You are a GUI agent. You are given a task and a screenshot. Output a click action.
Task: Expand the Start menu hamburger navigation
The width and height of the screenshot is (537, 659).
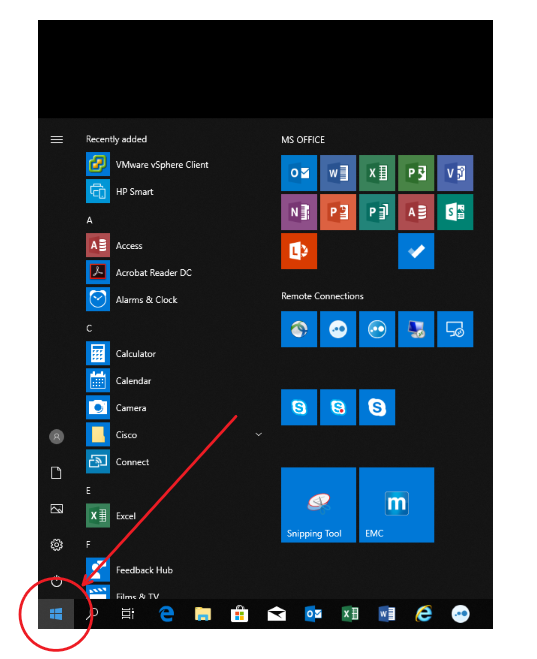(57, 139)
